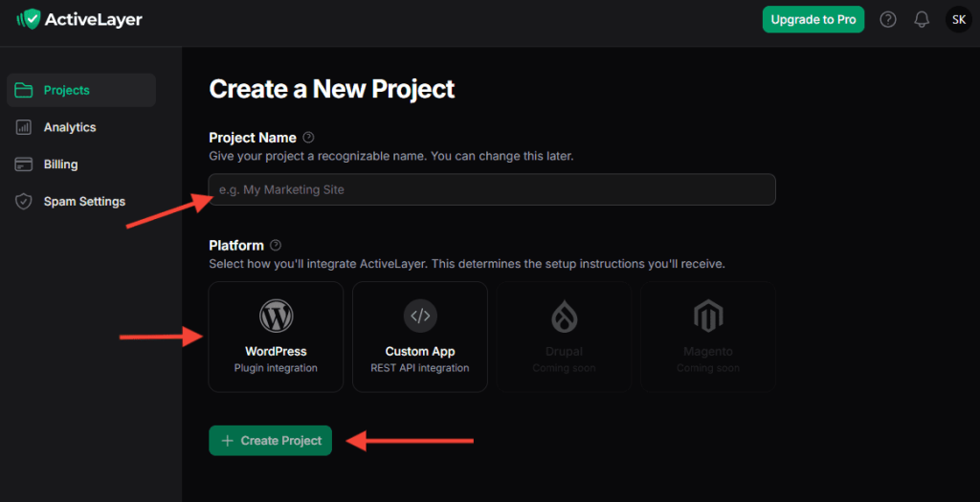Show the Project Name help tooltip icon
The image size is (980, 502).
point(308,138)
